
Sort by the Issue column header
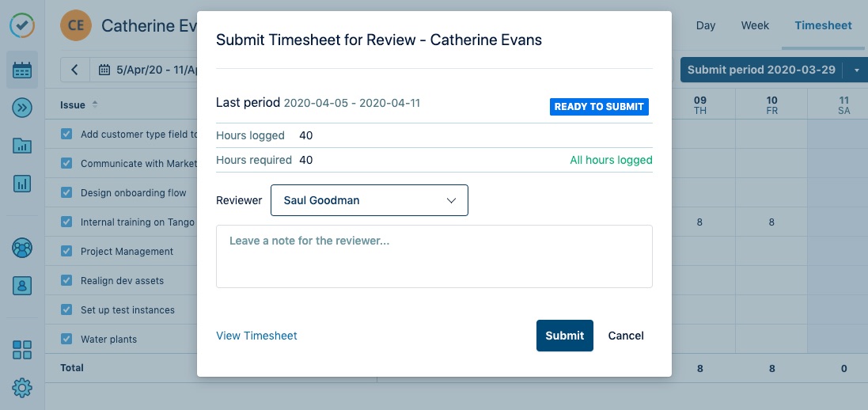(x=74, y=104)
